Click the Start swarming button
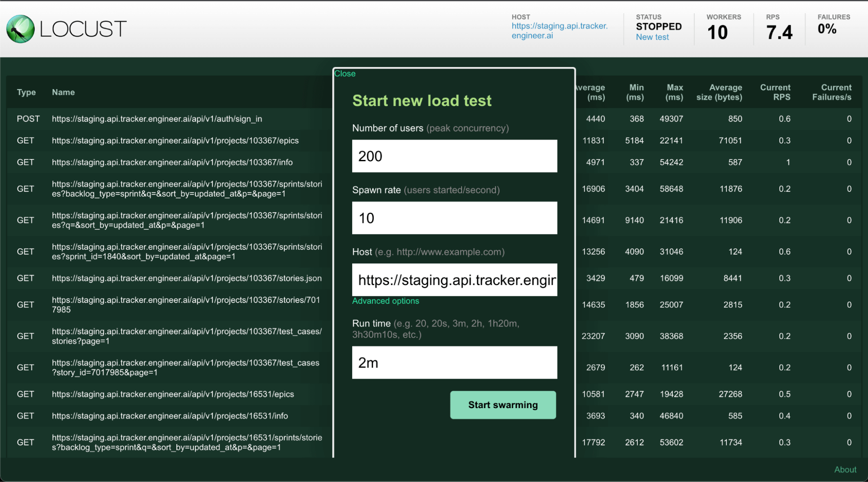Screen dimensions: 868x482 pyautogui.click(x=503, y=405)
